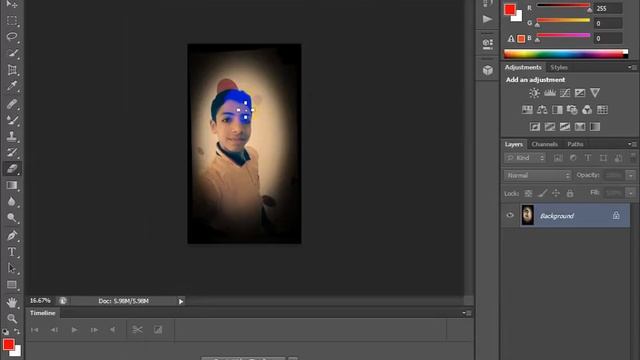Select the Clone Stamp tool
640x360 pixels.
pyautogui.click(x=12, y=136)
